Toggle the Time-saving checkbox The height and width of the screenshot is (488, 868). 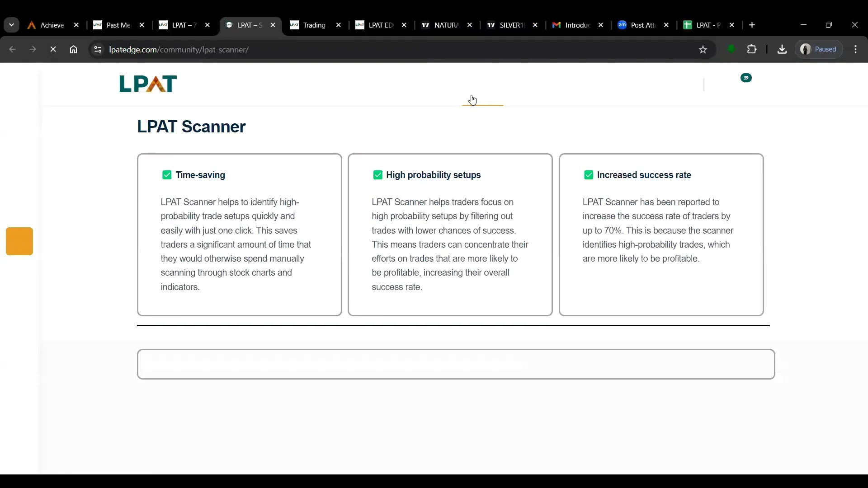[x=167, y=175]
